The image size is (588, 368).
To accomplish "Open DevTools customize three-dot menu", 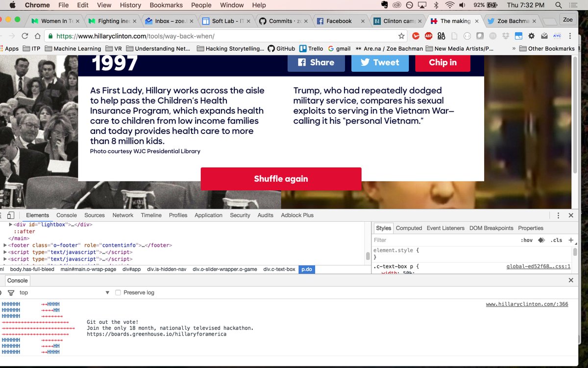I will (x=558, y=215).
